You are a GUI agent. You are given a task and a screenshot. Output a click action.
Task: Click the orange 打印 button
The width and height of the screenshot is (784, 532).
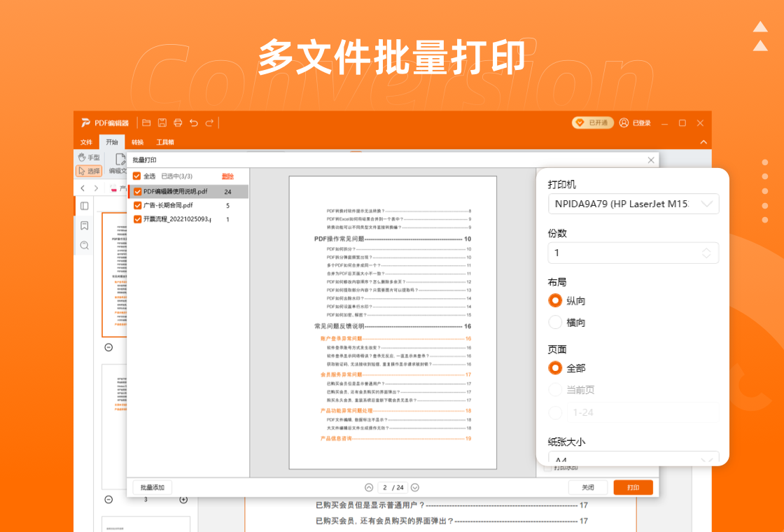[x=633, y=487]
